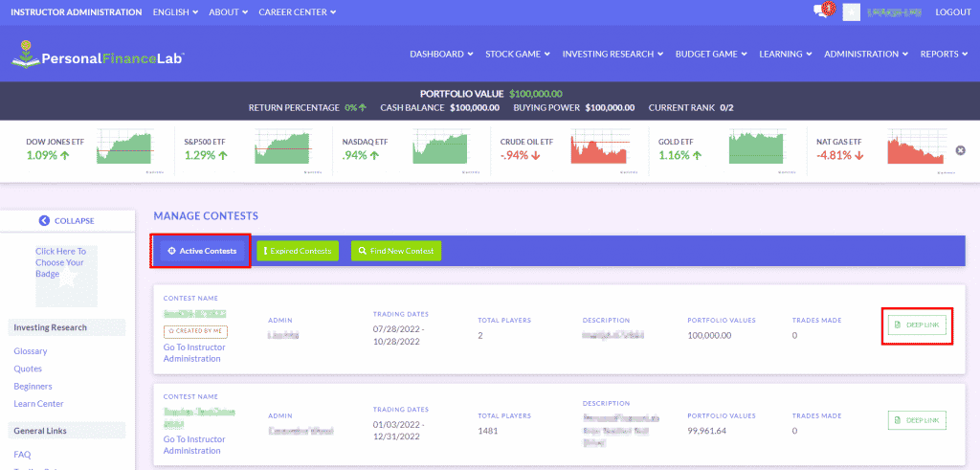Click total players value 1481
The width and height of the screenshot is (980, 470).
click(488, 431)
